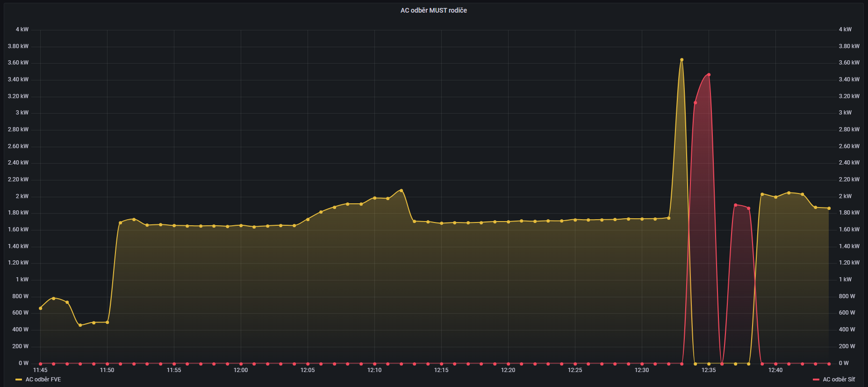Toggle the AC odběr Síť legend series
Viewport: 868px width, 387px height.
pos(839,380)
